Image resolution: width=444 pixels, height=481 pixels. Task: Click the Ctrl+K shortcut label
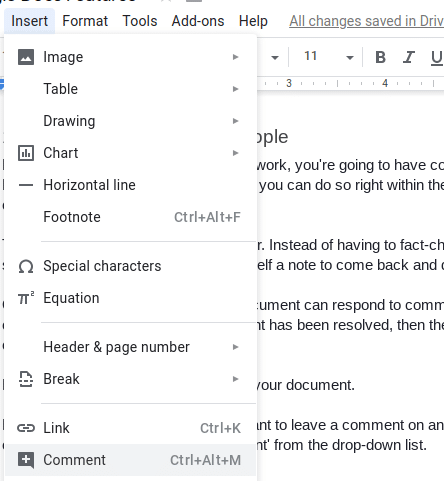220,428
